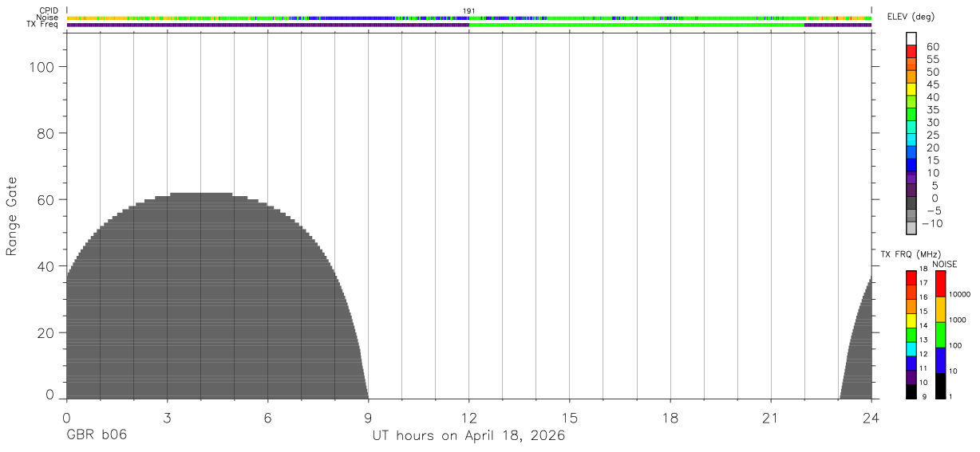
Task: Click the '191' CPID value
Action: pos(469,11)
